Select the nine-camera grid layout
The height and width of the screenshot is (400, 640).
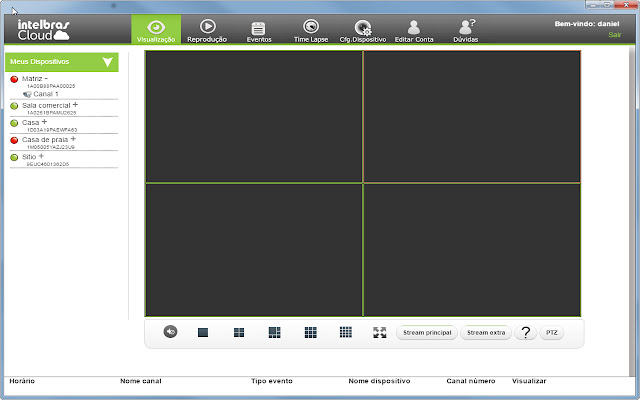tap(310, 332)
